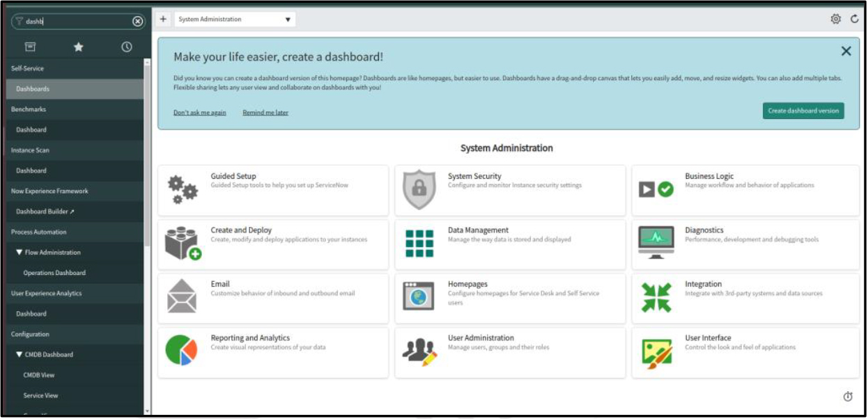Open Operations Dashboard module
The width and height of the screenshot is (868, 419).
click(x=75, y=273)
